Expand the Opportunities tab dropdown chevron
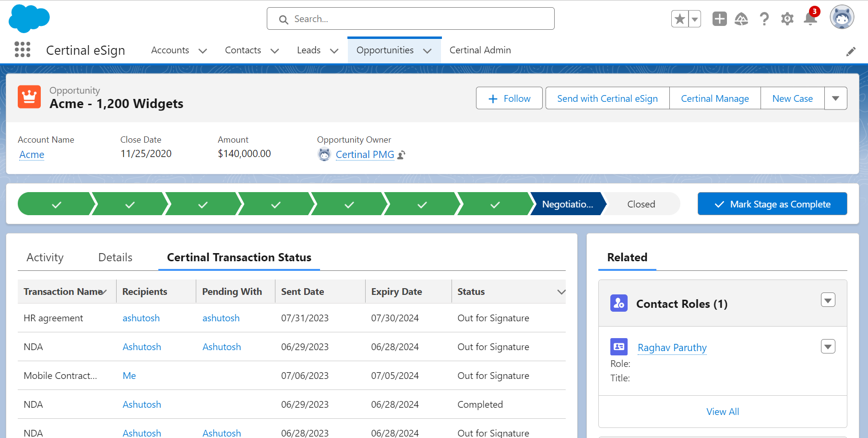The height and width of the screenshot is (438, 868). click(428, 51)
